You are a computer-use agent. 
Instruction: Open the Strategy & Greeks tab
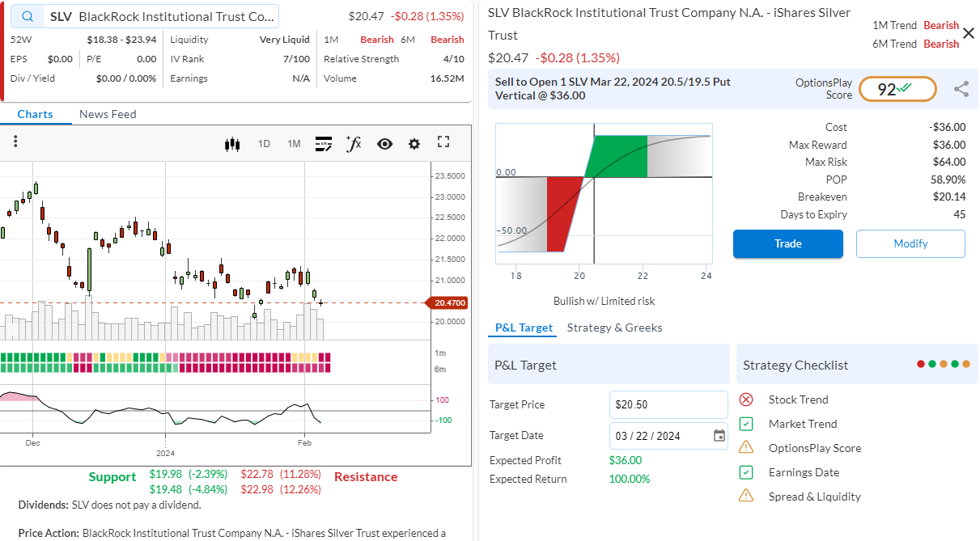(x=614, y=328)
